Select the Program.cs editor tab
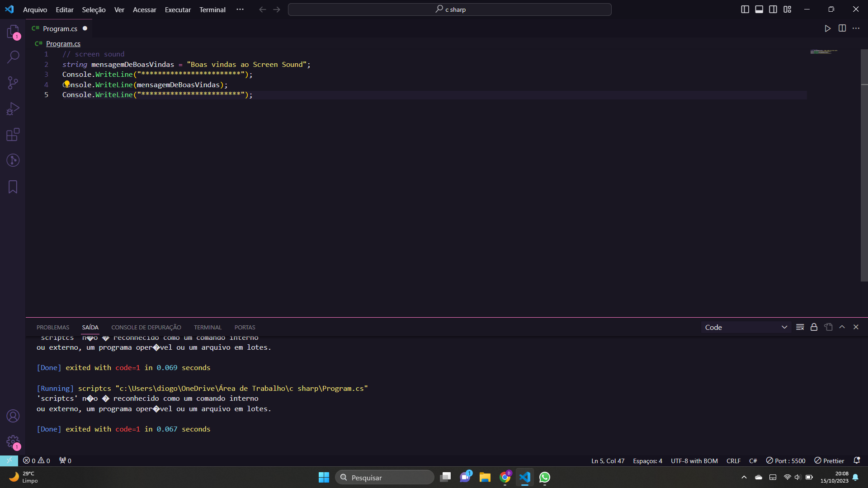 59,28
